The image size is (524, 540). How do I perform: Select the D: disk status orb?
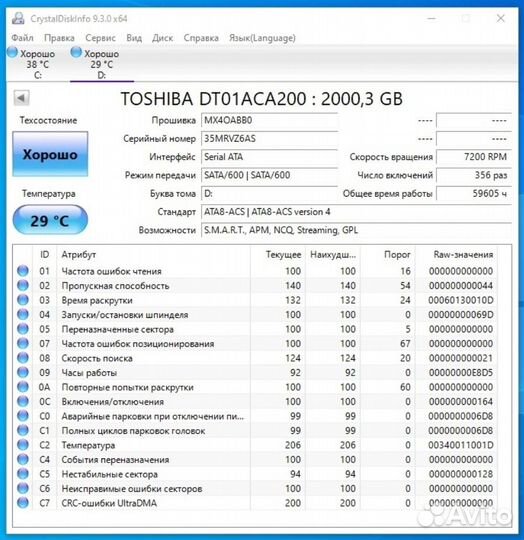76,52
